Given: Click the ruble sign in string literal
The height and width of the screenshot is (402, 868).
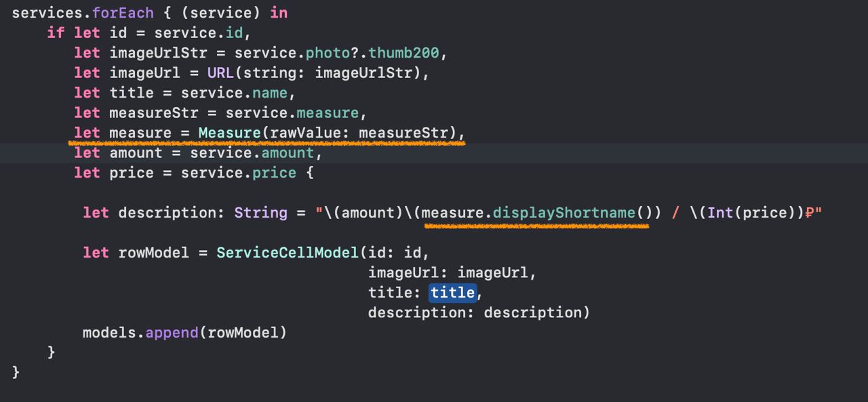Looking at the screenshot, I should 809,213.
